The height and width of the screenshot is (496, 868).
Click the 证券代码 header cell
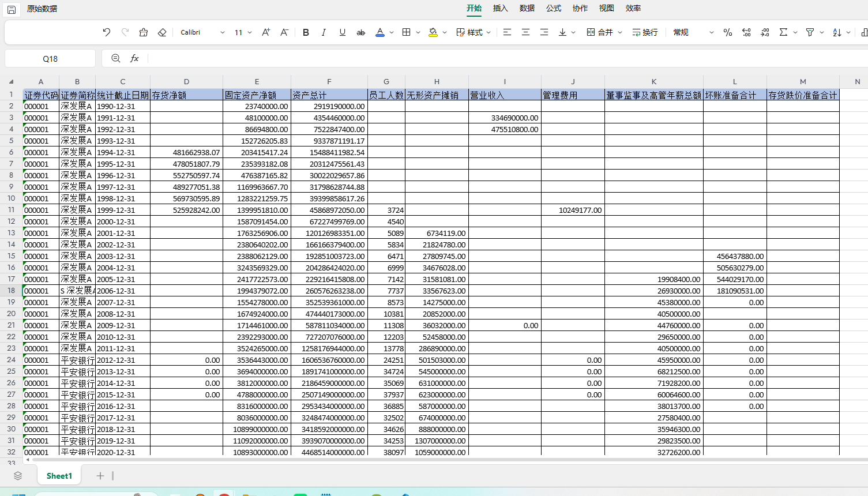coord(41,95)
